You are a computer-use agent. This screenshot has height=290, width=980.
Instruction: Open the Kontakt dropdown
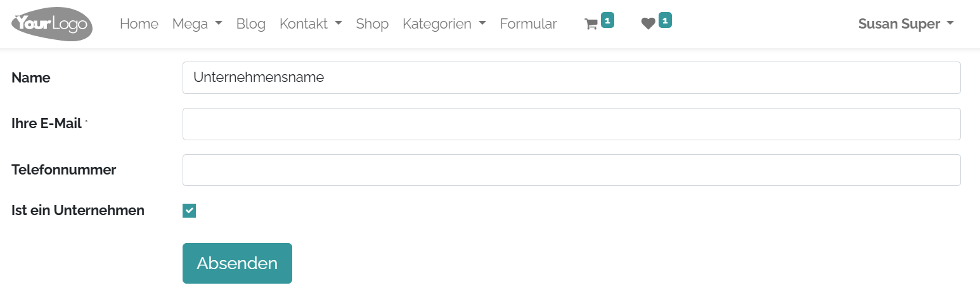coord(311,24)
